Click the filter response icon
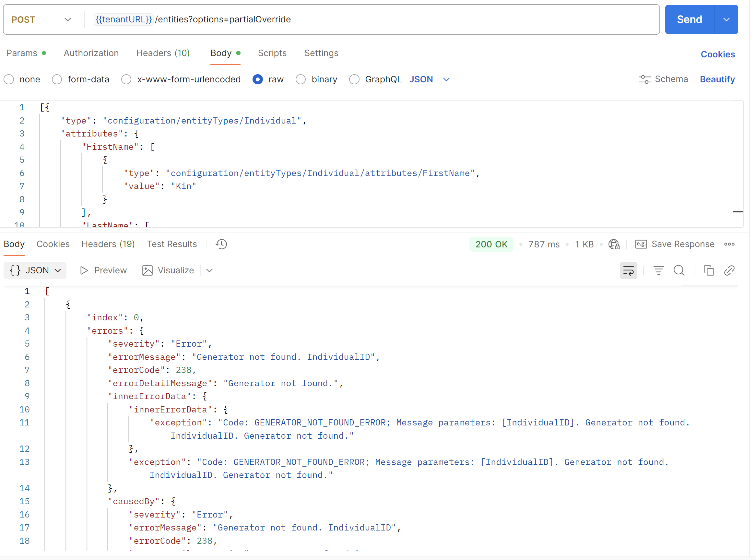 pyautogui.click(x=658, y=270)
